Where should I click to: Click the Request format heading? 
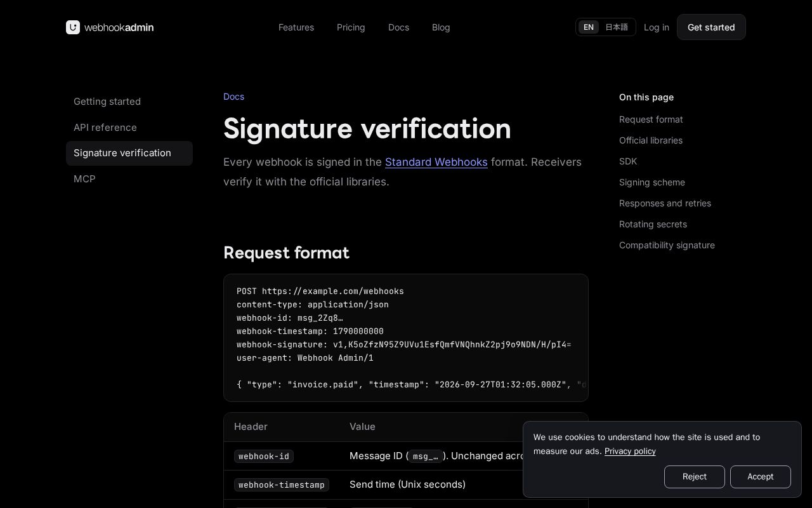tap(286, 253)
